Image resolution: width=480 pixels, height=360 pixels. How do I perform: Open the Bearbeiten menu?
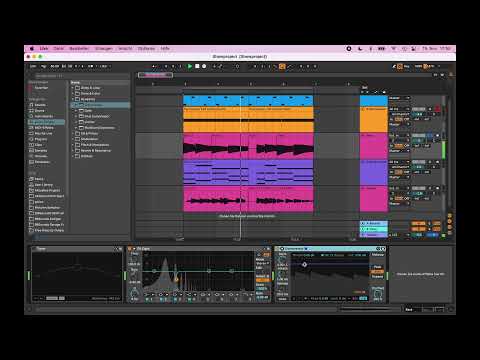click(x=79, y=49)
